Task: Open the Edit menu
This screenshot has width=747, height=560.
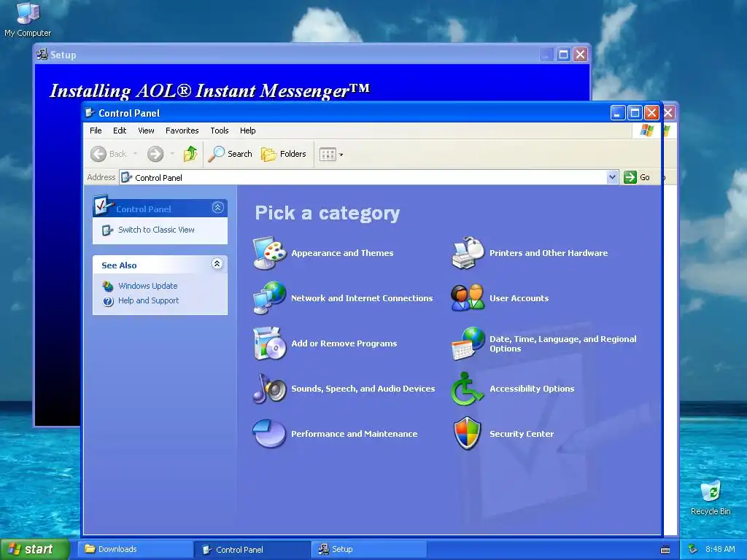Action: coord(120,131)
